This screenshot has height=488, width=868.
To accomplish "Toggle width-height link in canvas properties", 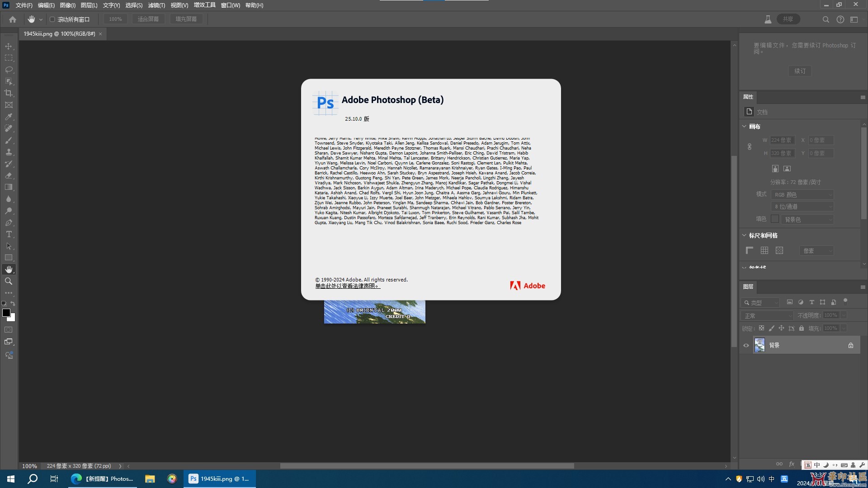I will pos(750,147).
